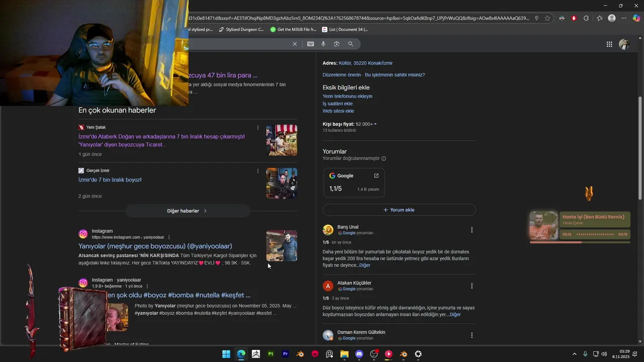Click the Kültür, 35220 Konak/İzmir address link
Viewport: 644px width, 362px height.
(x=366, y=63)
